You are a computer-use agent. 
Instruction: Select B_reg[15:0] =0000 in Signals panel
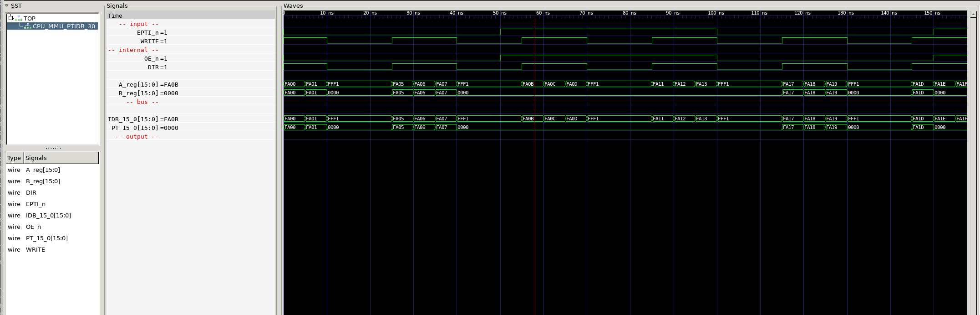[x=191, y=93]
